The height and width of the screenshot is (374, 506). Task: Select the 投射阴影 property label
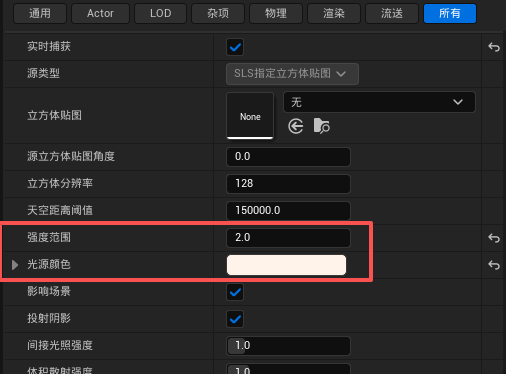pyautogui.click(x=49, y=318)
